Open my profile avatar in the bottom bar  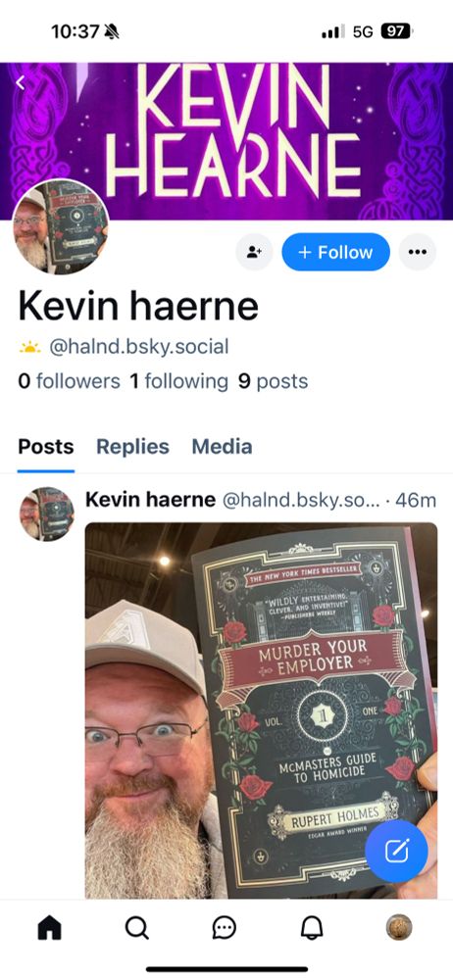pos(398,927)
